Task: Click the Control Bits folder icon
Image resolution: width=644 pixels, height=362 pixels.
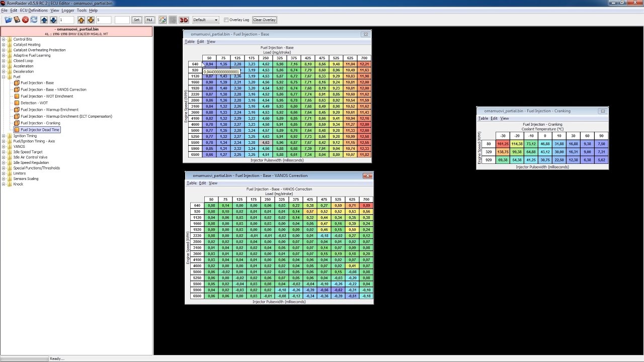Action: pyautogui.click(x=9, y=39)
